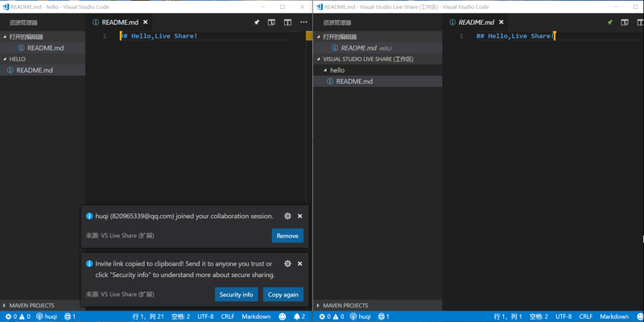Open preview to the side in left window
Viewport: 644px width, 322px height.
click(271, 23)
